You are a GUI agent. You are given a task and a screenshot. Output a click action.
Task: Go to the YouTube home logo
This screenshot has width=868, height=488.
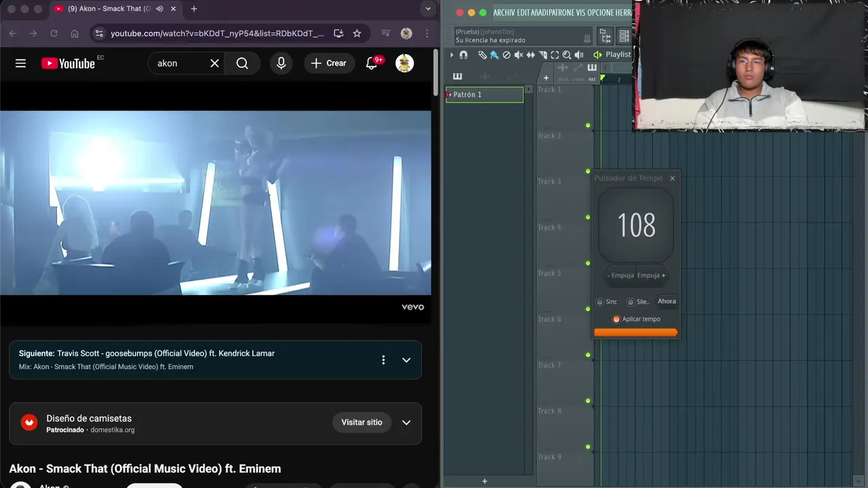tap(68, 63)
